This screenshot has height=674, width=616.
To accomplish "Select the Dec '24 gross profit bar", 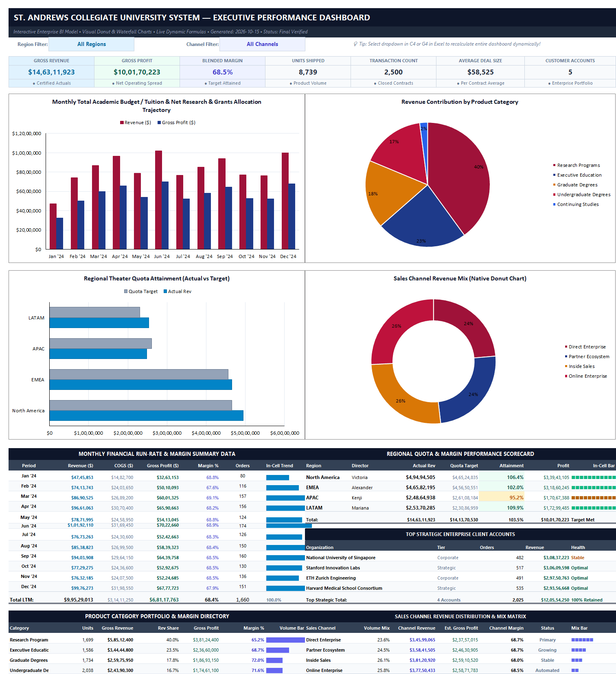I will click(292, 216).
